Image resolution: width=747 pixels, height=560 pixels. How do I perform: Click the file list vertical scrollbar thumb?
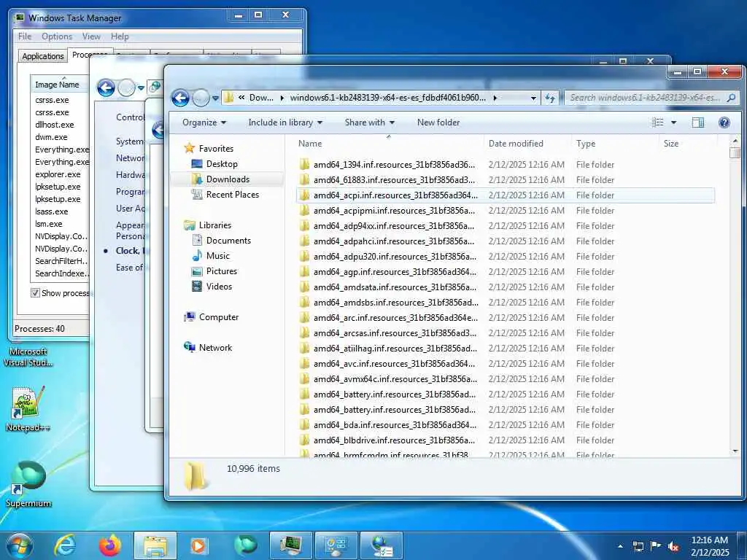[735, 153]
